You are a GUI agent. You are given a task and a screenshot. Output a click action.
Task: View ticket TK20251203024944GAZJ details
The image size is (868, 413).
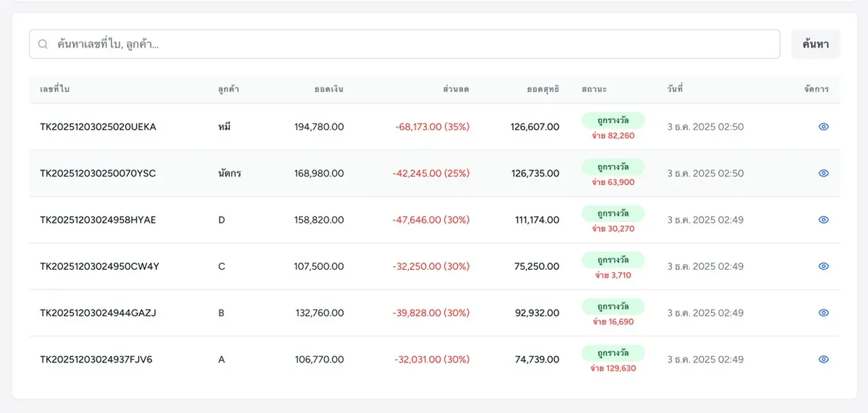pyautogui.click(x=823, y=313)
